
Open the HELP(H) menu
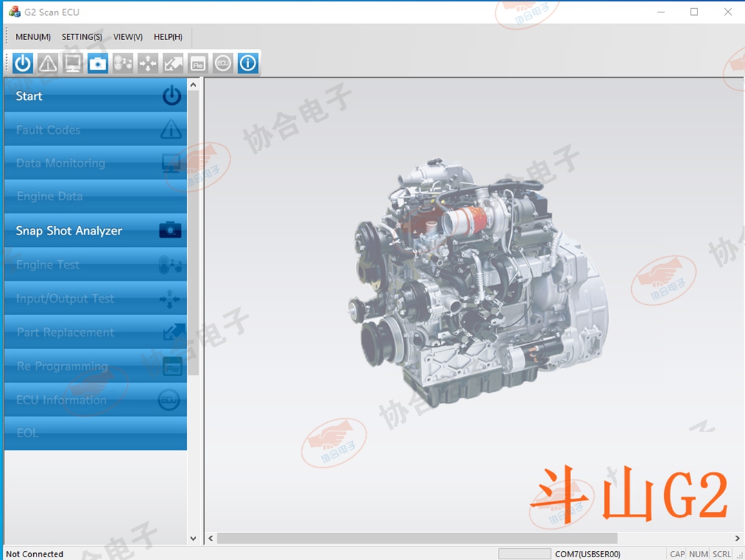pyautogui.click(x=168, y=37)
